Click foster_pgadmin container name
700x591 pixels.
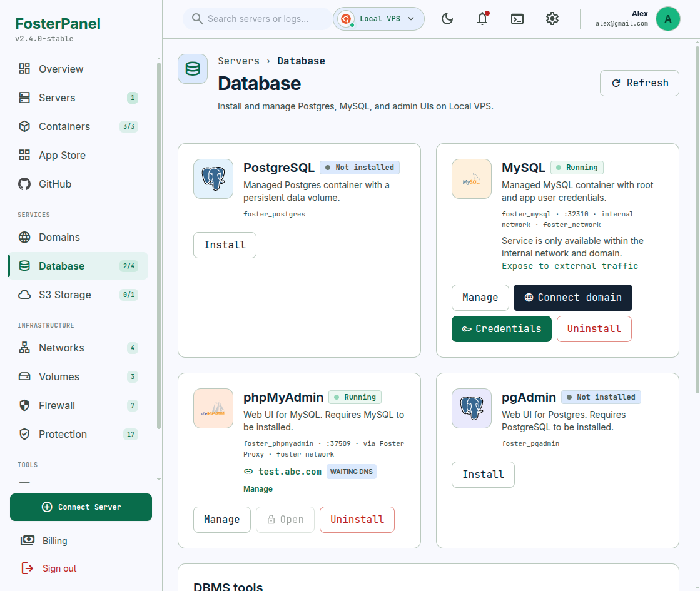[x=530, y=443]
